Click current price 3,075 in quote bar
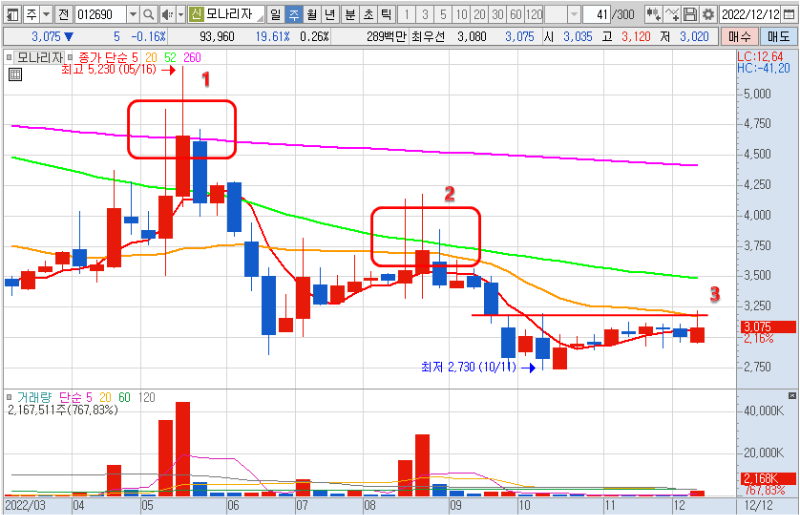The width and height of the screenshot is (800, 515). 46,37
